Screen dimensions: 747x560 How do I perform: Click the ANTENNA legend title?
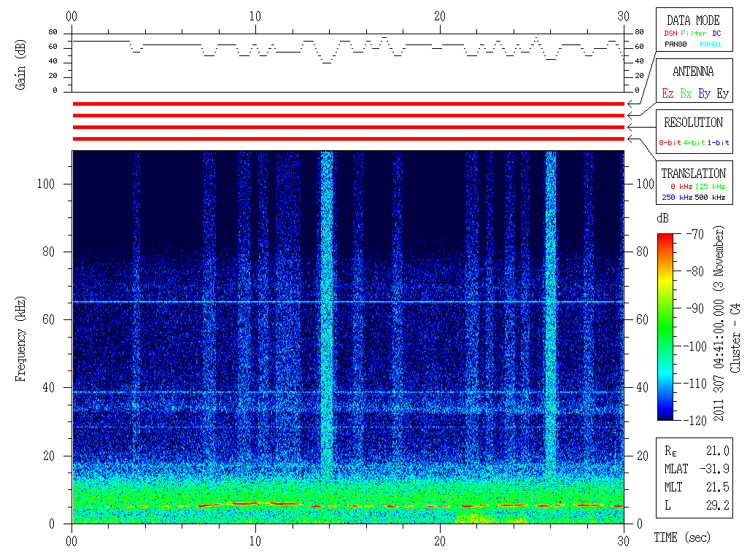point(693,72)
